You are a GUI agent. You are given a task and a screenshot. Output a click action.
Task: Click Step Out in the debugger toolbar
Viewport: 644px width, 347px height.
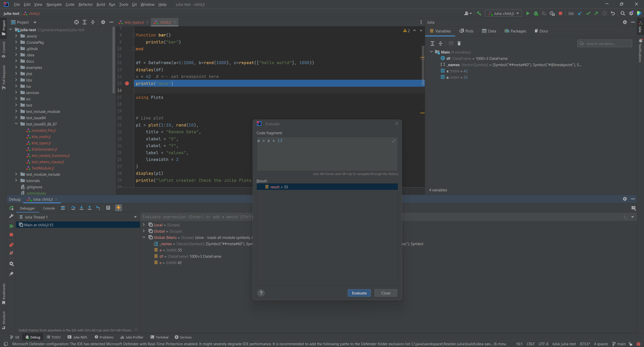(x=89, y=208)
